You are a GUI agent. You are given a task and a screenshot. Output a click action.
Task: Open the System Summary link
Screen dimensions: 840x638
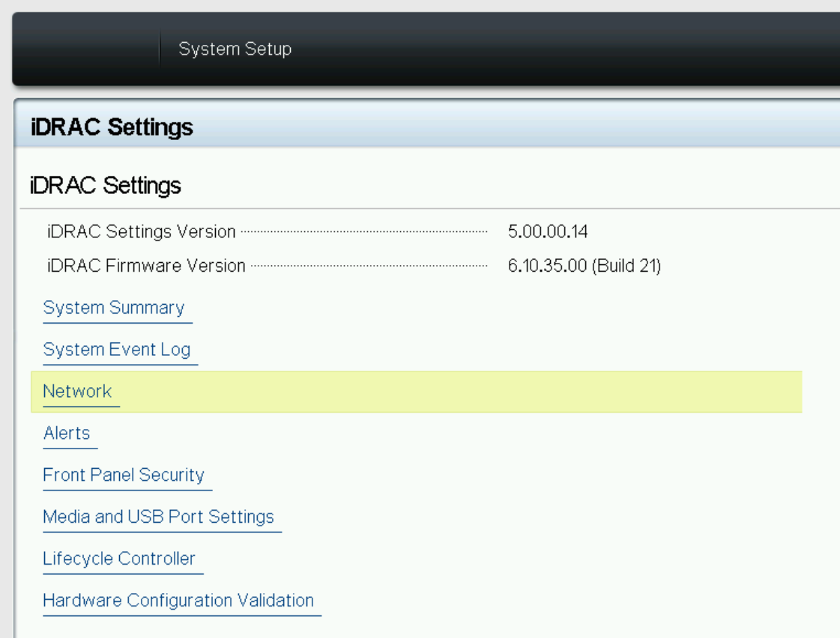coord(114,308)
